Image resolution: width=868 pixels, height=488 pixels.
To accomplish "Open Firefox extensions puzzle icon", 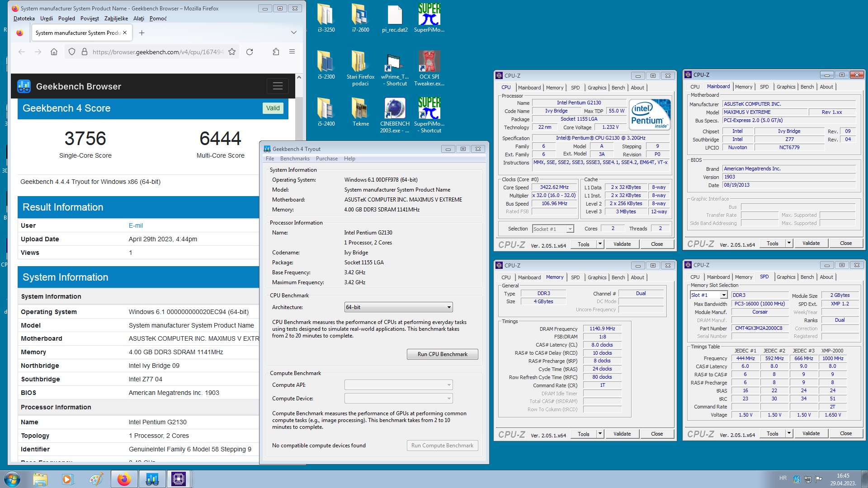I will (x=276, y=52).
